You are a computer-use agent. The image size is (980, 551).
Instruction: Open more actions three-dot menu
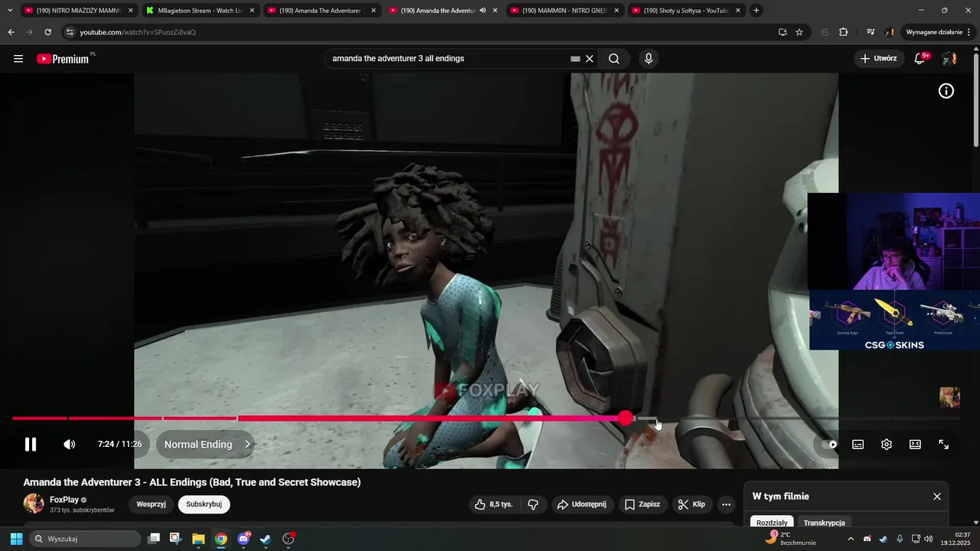tap(726, 504)
